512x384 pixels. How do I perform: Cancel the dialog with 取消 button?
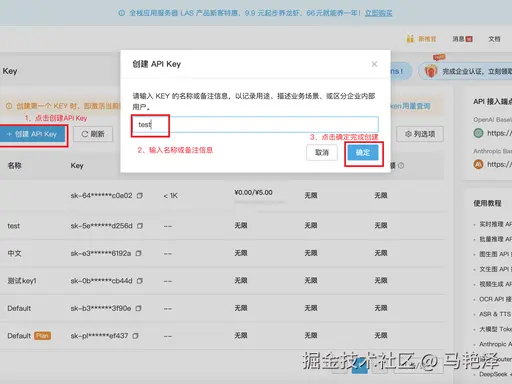322,153
